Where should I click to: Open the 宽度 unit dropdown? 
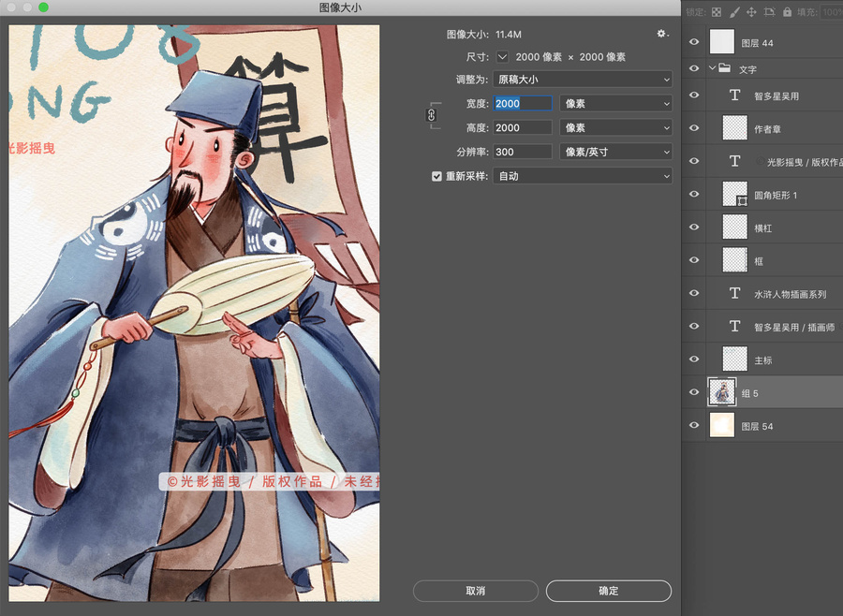615,103
